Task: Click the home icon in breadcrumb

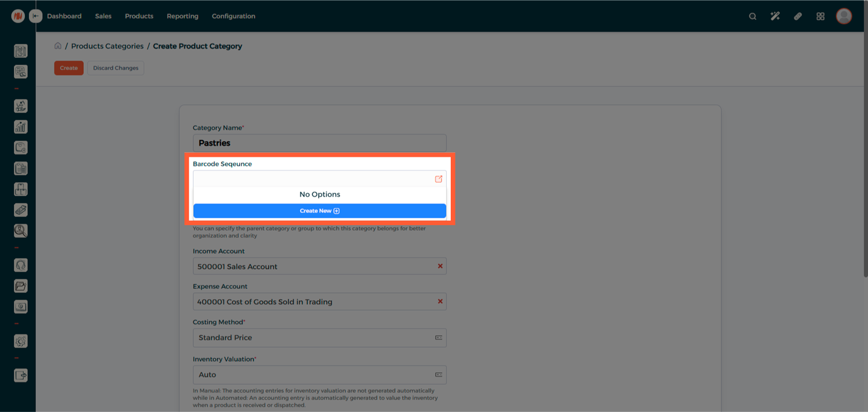Action: (x=58, y=46)
